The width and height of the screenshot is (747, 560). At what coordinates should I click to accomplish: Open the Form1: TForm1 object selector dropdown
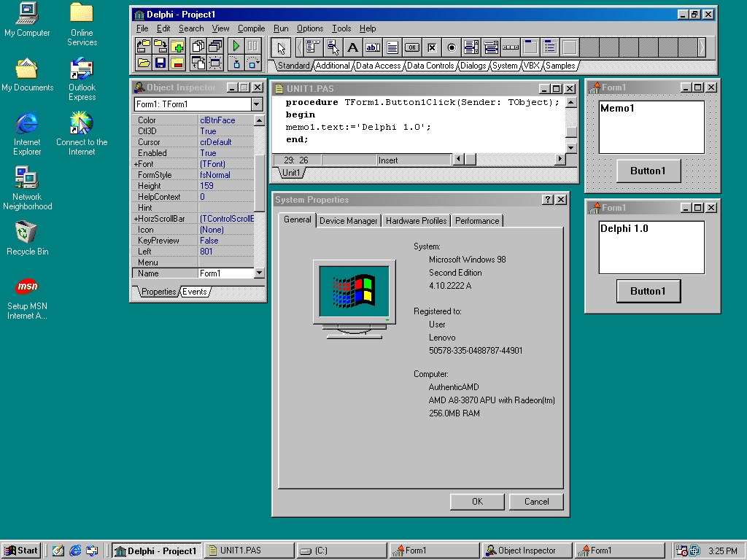[x=257, y=104]
